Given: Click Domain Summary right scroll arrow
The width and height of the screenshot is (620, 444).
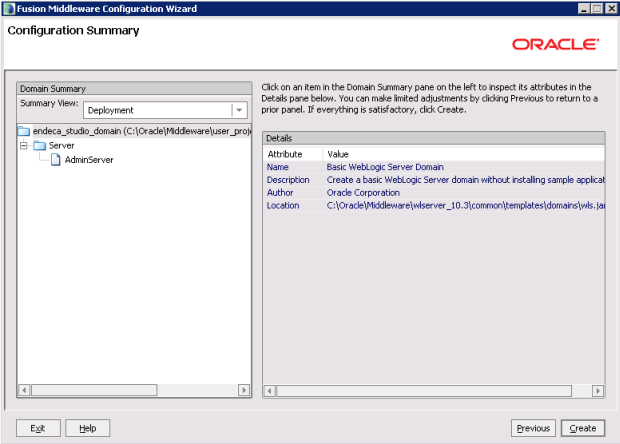Looking at the screenshot, I should (244, 390).
